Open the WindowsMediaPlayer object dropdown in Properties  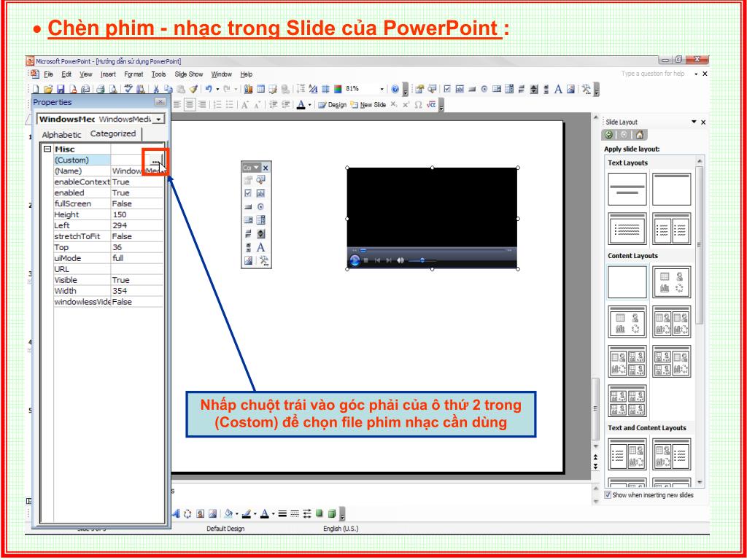click(159, 119)
